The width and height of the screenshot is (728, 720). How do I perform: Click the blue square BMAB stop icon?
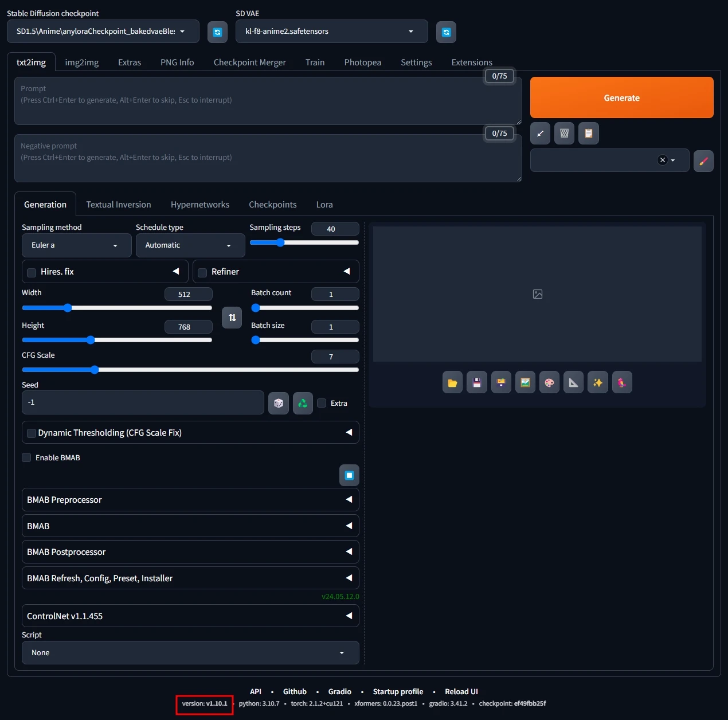[349, 475]
